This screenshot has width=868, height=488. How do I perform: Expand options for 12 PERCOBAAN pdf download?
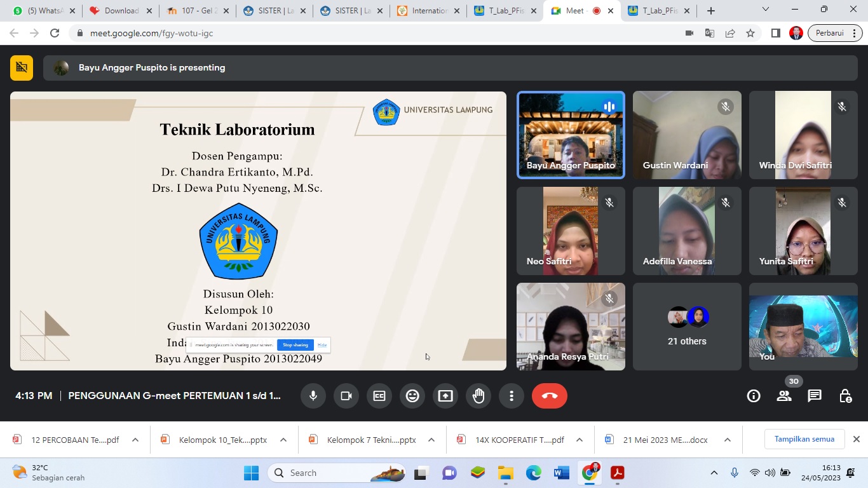click(135, 440)
